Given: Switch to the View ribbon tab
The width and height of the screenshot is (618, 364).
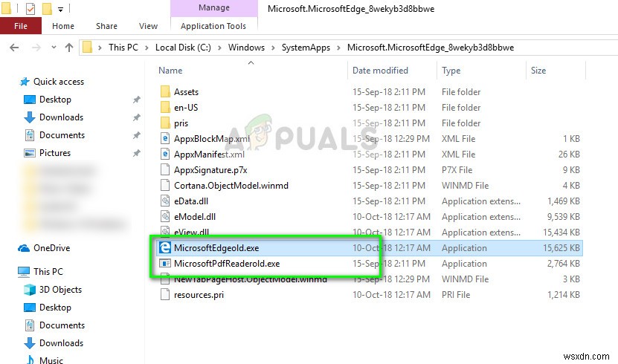Looking at the screenshot, I should click(148, 26).
